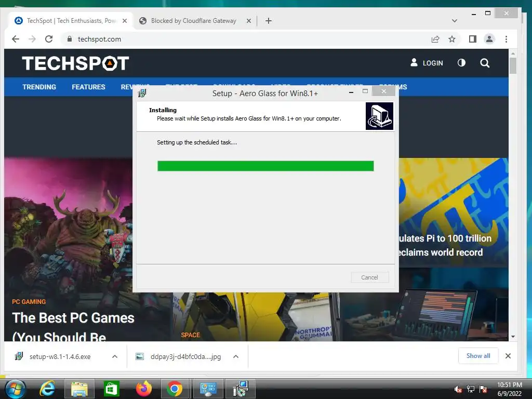Click the page scrollbar down arrow

[x=513, y=337]
